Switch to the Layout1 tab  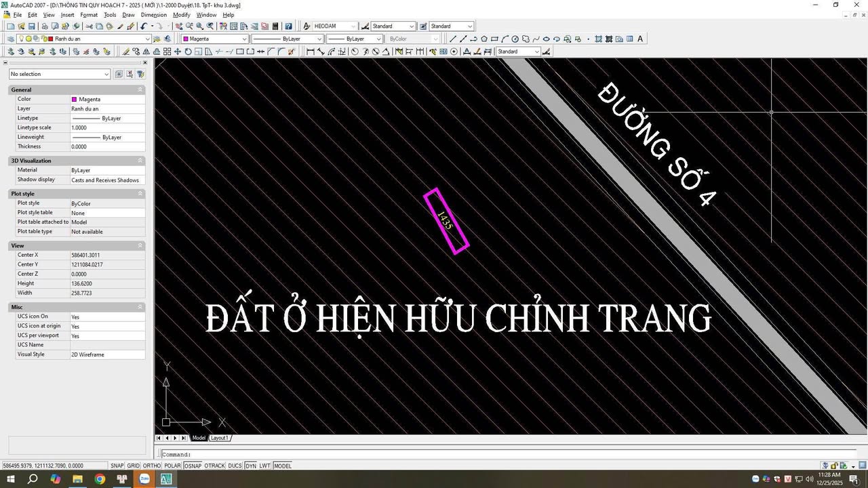(219, 437)
